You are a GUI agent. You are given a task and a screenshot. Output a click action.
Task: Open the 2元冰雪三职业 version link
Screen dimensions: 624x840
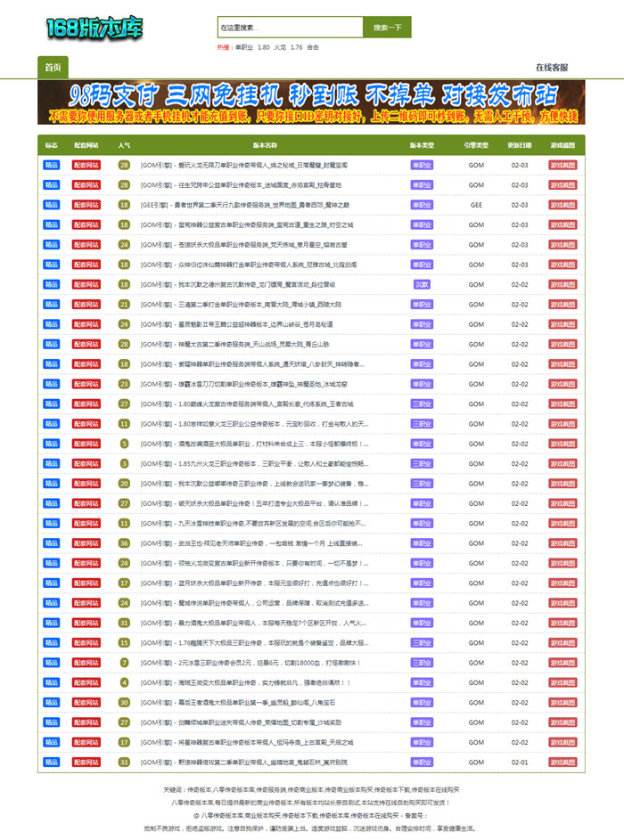click(250, 663)
